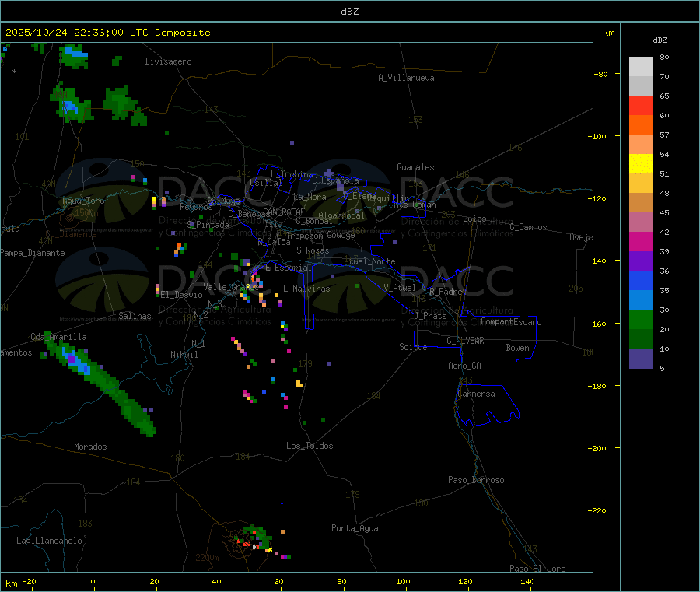The height and width of the screenshot is (592, 700).
Task: Click the Nihuil location label
Action: pyautogui.click(x=184, y=355)
